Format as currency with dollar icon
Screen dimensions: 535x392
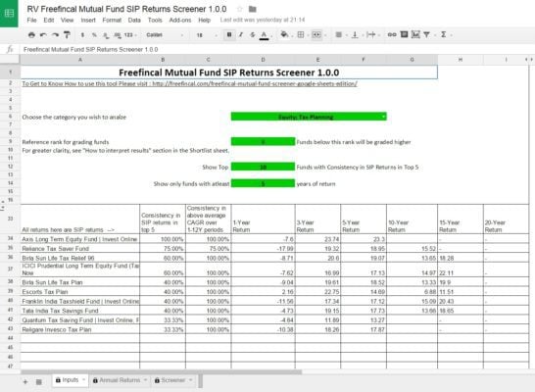[82, 35]
